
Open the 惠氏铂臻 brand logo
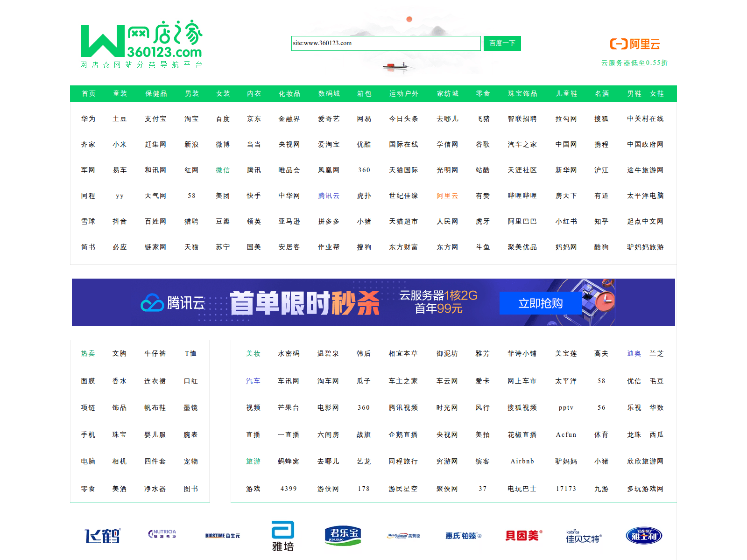tap(463, 536)
